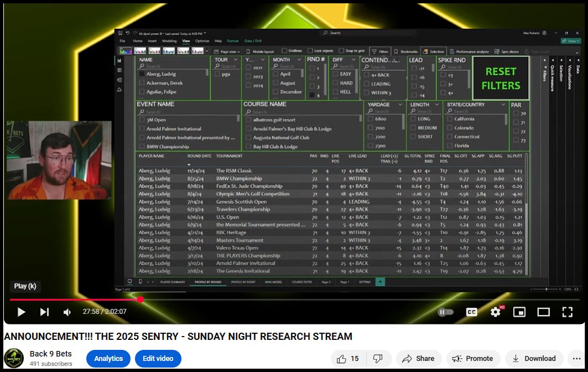This screenshot has height=372, width=588.
Task: Check 2024 in year slicer
Action: [248, 86]
